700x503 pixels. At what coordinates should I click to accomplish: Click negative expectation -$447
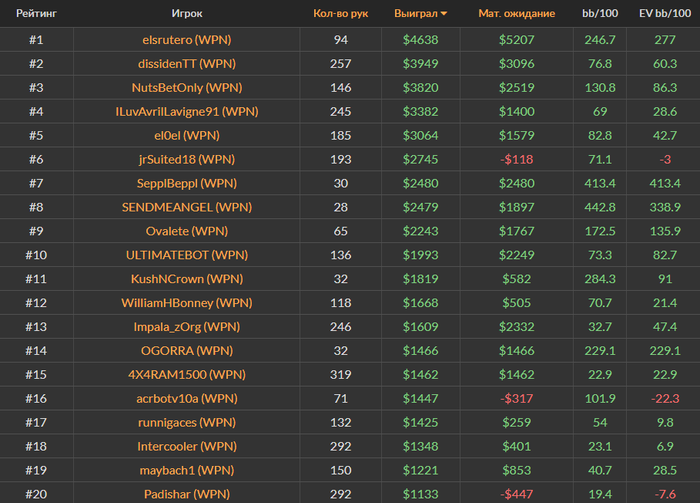[517, 494]
